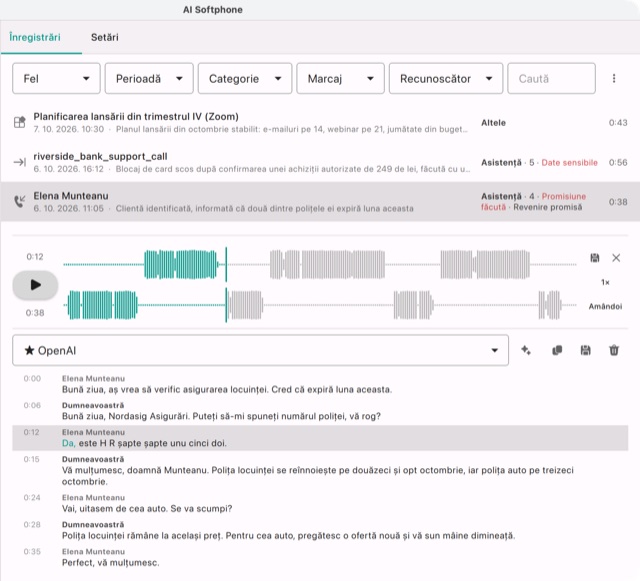This screenshot has height=581, width=640.
Task: Click the imported file arrow icon for riverside_bank_support_call
Action: coord(20,162)
